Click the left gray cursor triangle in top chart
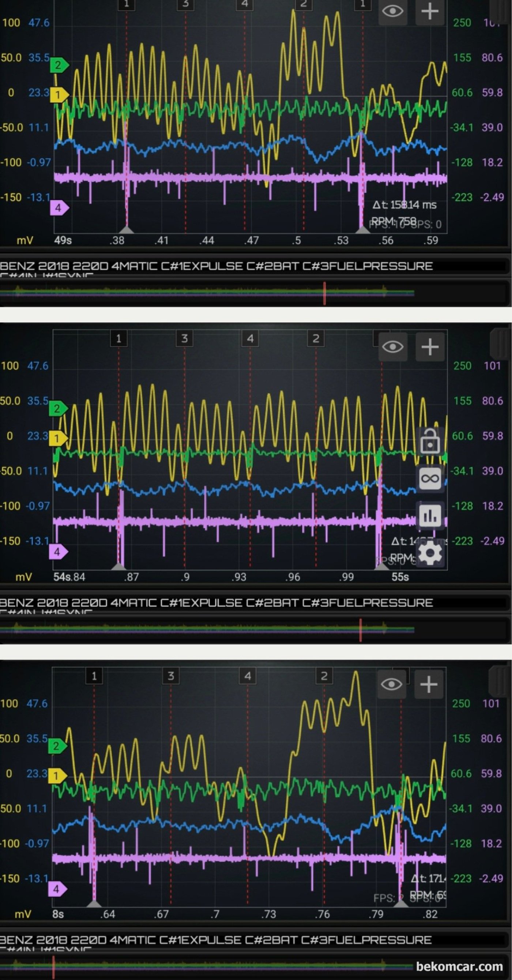 (x=127, y=229)
